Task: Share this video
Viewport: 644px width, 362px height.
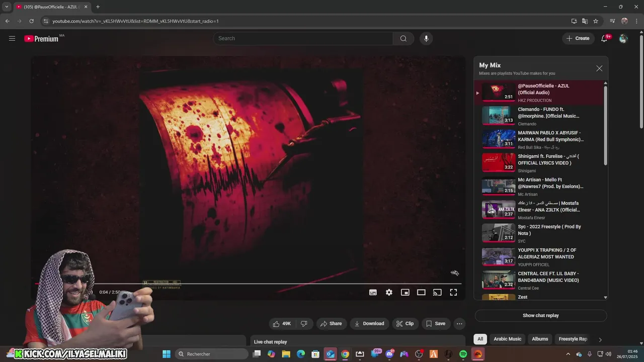Action: 331,324
